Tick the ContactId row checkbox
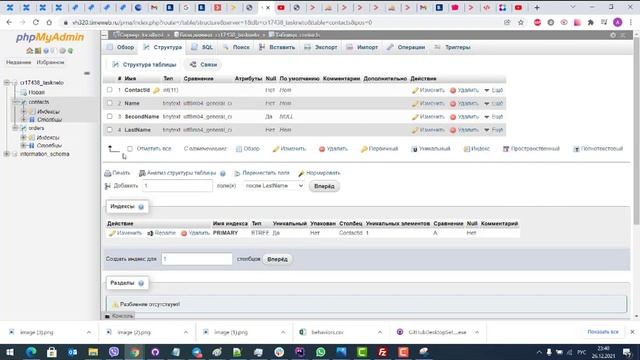The image size is (640, 360). pos(109,90)
